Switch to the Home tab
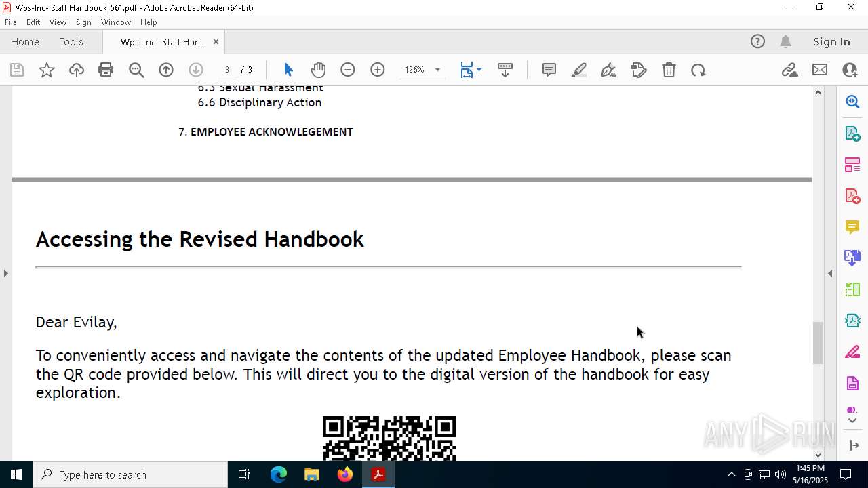Screen dimensions: 868x488 [25, 42]
